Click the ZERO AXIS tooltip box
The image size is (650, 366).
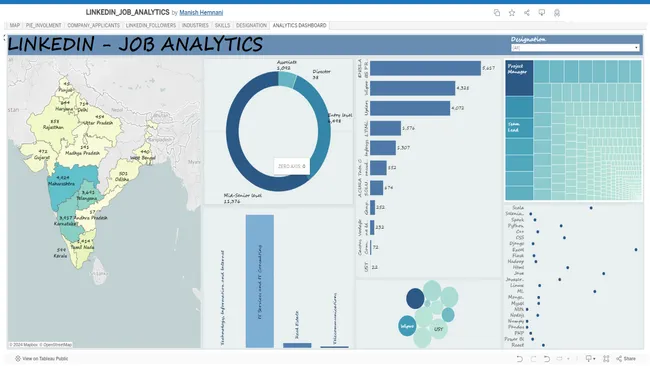tap(291, 166)
